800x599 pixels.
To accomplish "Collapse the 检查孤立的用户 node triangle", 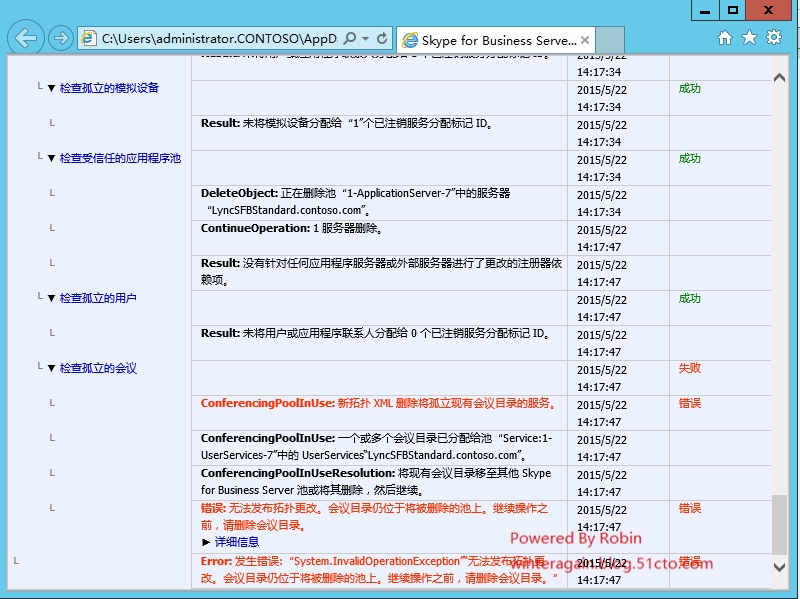I will [51, 298].
